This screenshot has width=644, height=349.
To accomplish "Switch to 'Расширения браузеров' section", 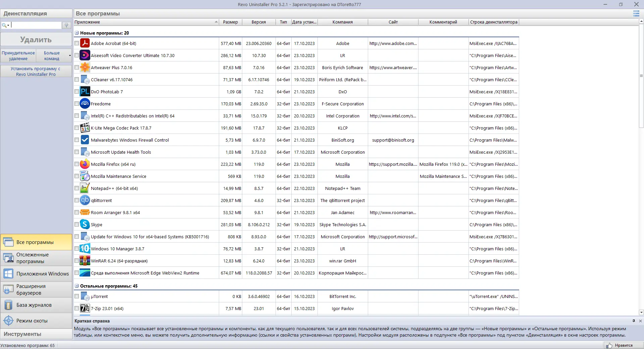I will click(x=36, y=290).
